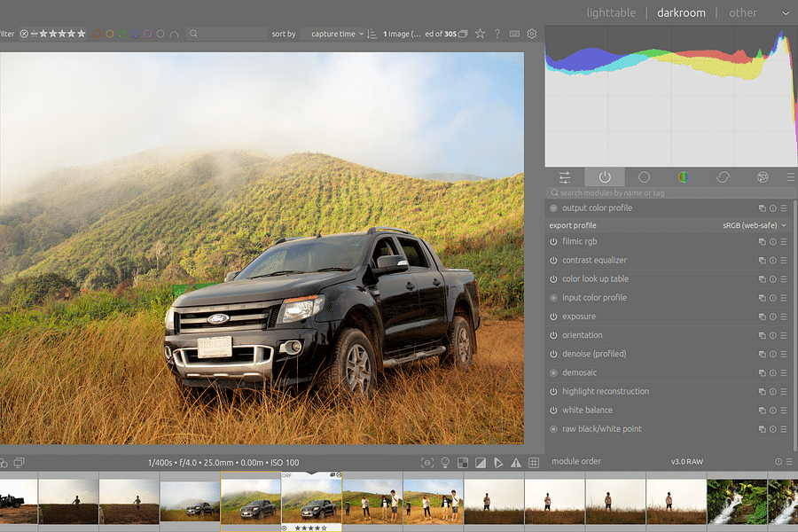This screenshot has width=798, height=532.
Task: Open the effects modules group
Action: (x=761, y=177)
